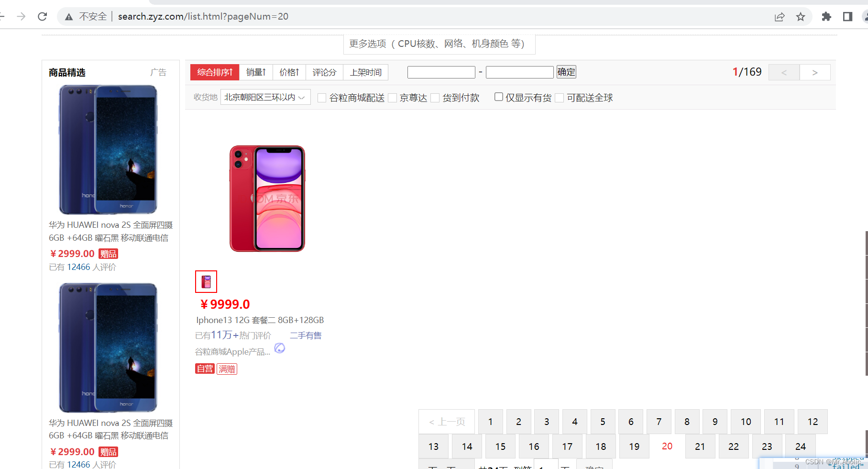Go to page 10 in pagination

746,422
